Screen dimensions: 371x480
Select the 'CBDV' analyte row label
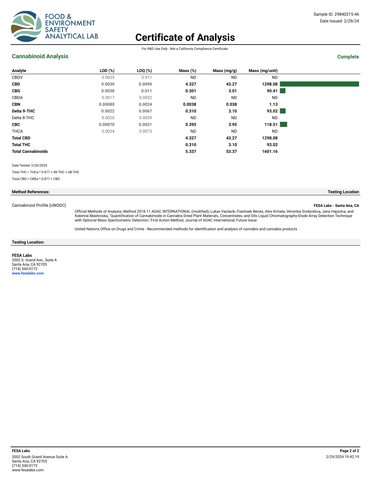tap(17, 77)
